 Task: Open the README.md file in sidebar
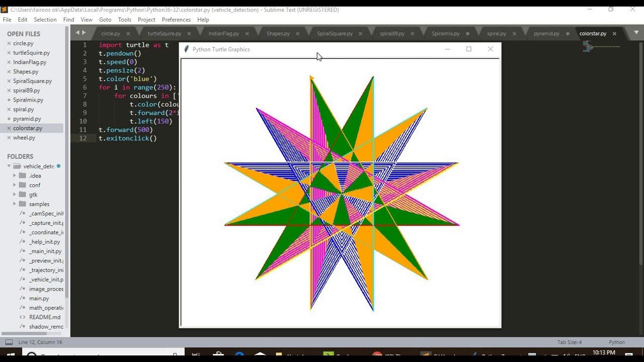click(x=44, y=317)
